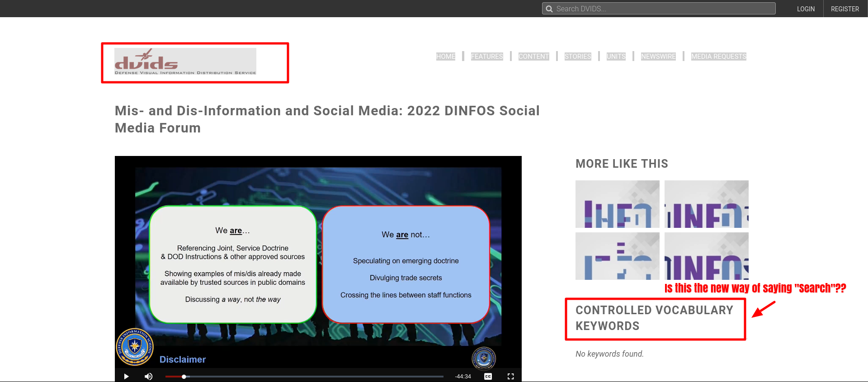The height and width of the screenshot is (382, 868).
Task: Mute the video volume
Action: tap(148, 376)
